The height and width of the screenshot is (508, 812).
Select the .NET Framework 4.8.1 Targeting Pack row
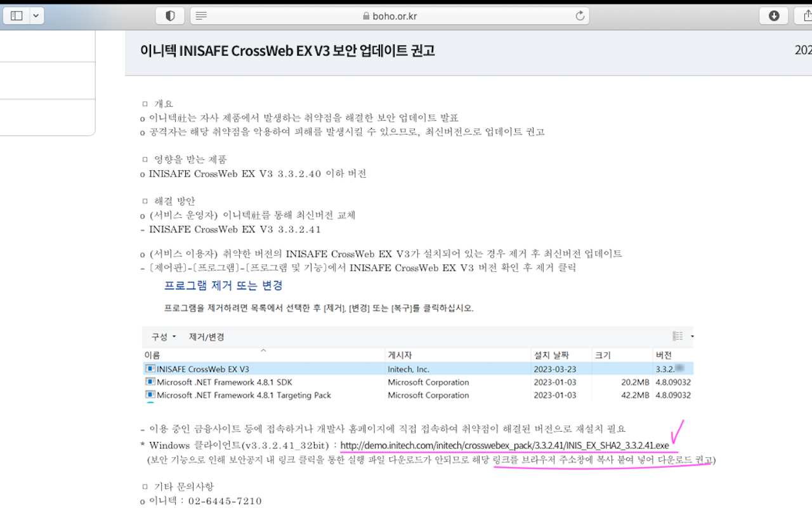coord(418,395)
